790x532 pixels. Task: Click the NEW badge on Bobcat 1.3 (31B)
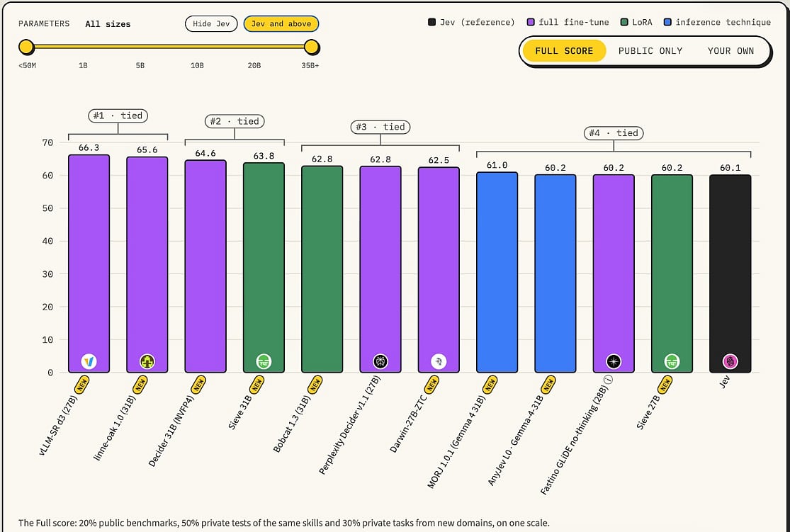pyautogui.click(x=315, y=385)
